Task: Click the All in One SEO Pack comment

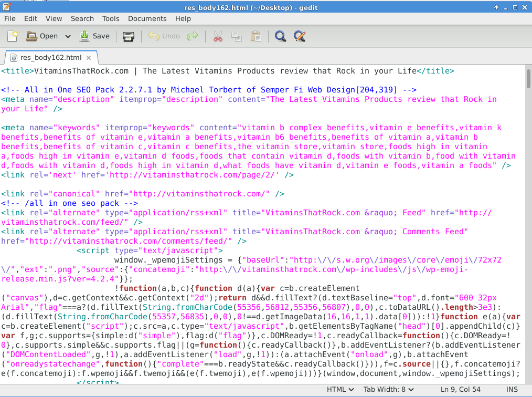Action: [209, 90]
